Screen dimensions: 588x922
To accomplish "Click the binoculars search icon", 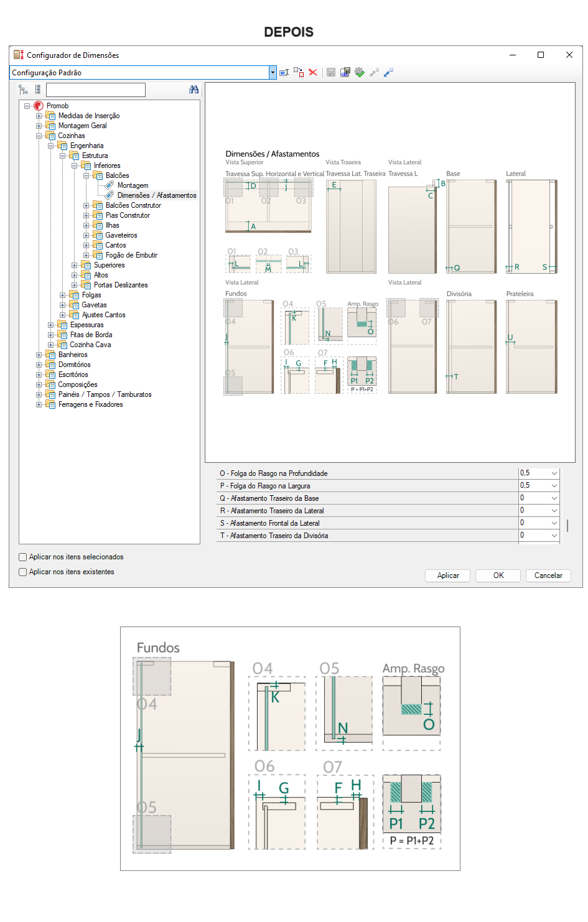I will pyautogui.click(x=194, y=90).
